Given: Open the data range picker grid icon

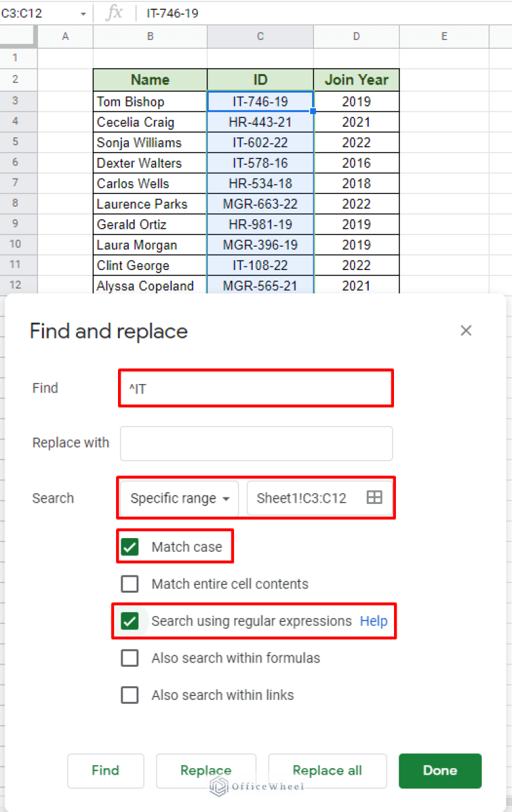Looking at the screenshot, I should click(x=374, y=497).
